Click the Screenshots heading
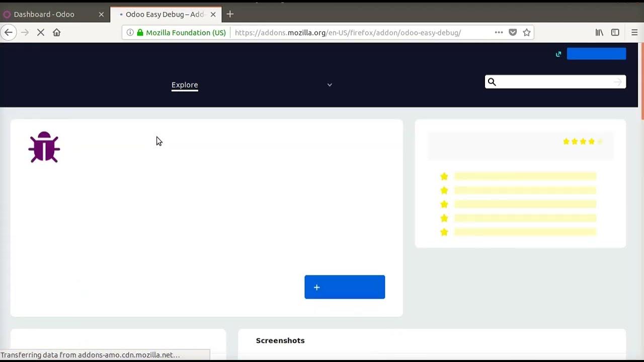Image resolution: width=644 pixels, height=362 pixels. coord(280,340)
